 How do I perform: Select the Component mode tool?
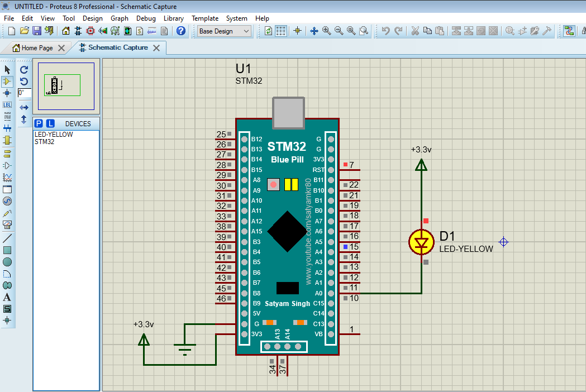coord(7,82)
